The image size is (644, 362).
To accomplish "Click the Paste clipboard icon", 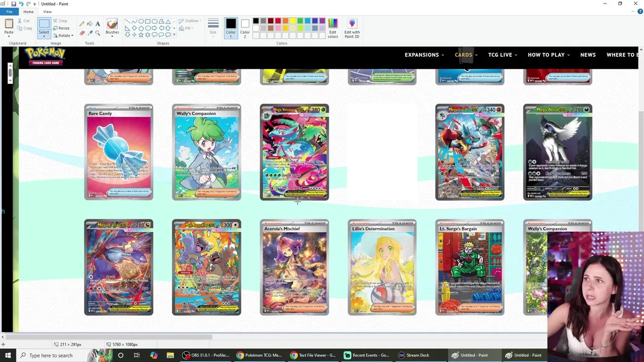I will [x=9, y=24].
